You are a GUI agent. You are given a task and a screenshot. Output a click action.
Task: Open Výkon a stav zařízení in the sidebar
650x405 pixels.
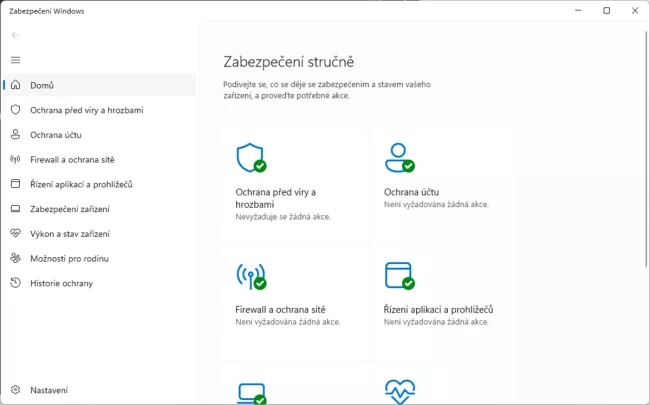click(99, 234)
